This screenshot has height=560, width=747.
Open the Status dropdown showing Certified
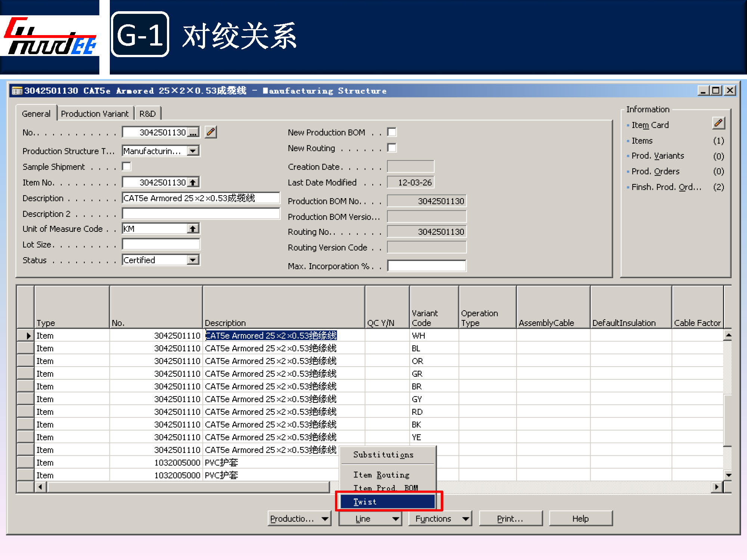pos(193,260)
